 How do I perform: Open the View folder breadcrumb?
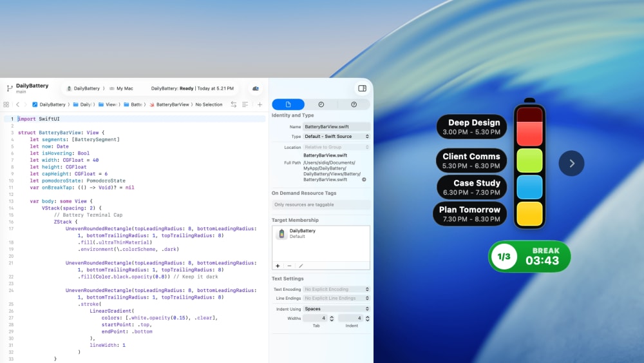coord(108,104)
